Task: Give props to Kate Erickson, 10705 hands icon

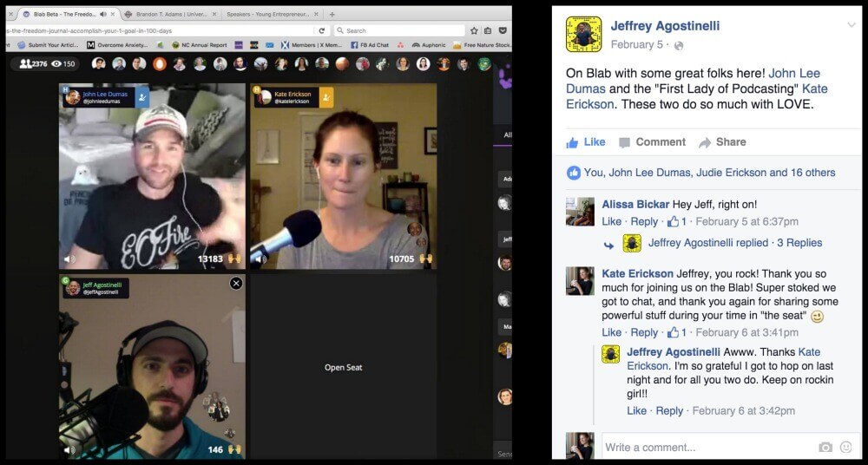Action: [x=425, y=259]
